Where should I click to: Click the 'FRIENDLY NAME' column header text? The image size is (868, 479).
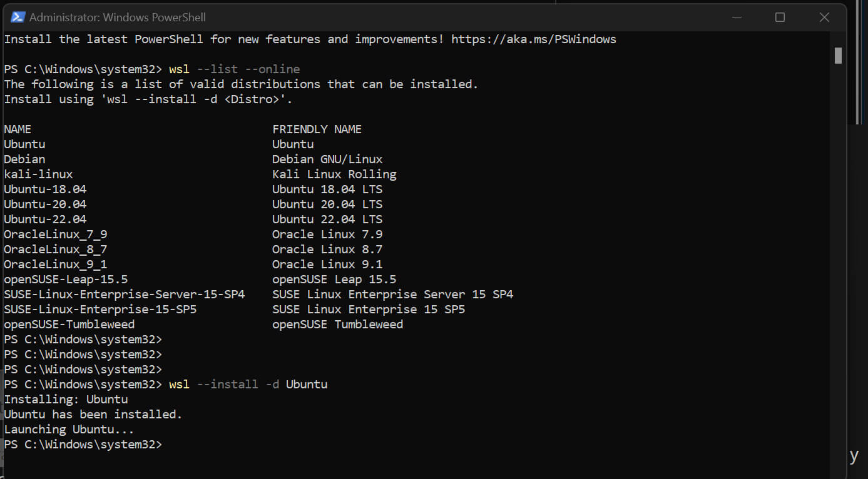(x=317, y=129)
